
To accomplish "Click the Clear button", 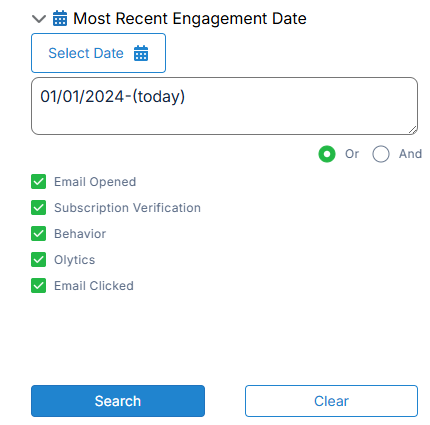I will tap(331, 401).
